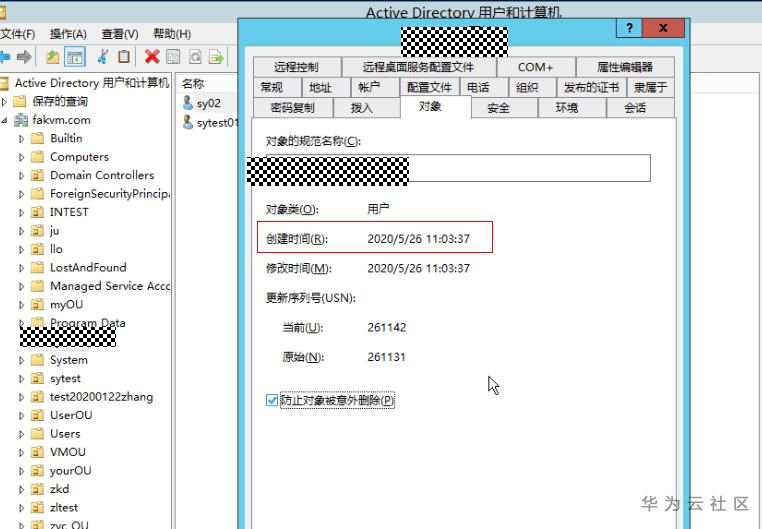Open the 文件(F) menu
The height and width of the screenshot is (529, 762).
click(x=18, y=34)
